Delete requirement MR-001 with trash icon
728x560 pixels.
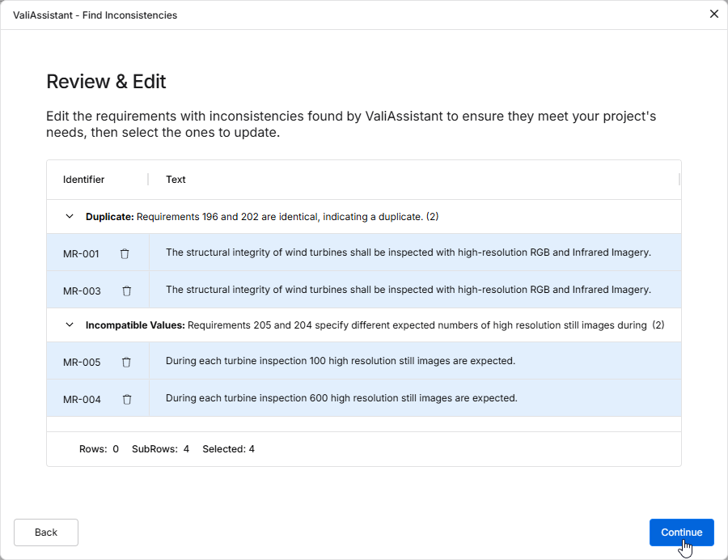pos(125,253)
